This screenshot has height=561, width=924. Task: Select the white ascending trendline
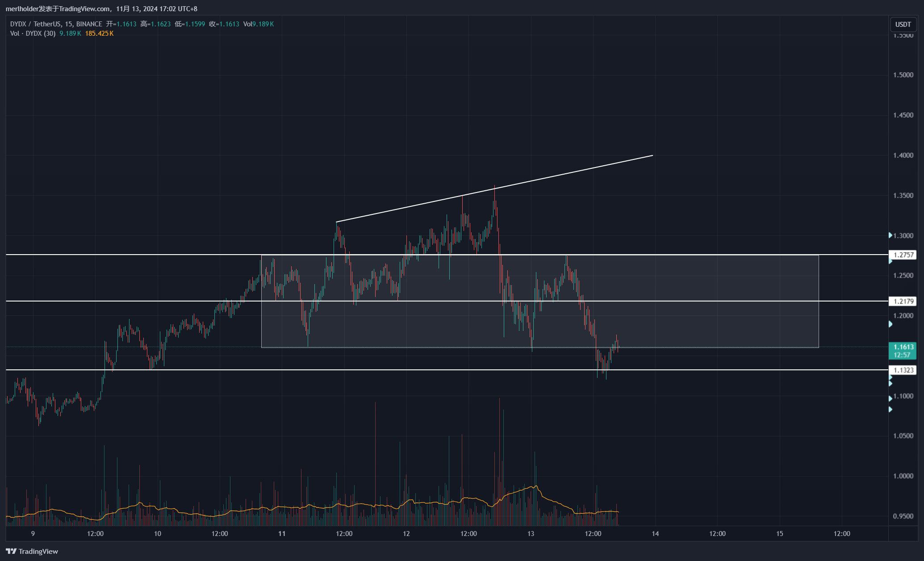pos(494,188)
